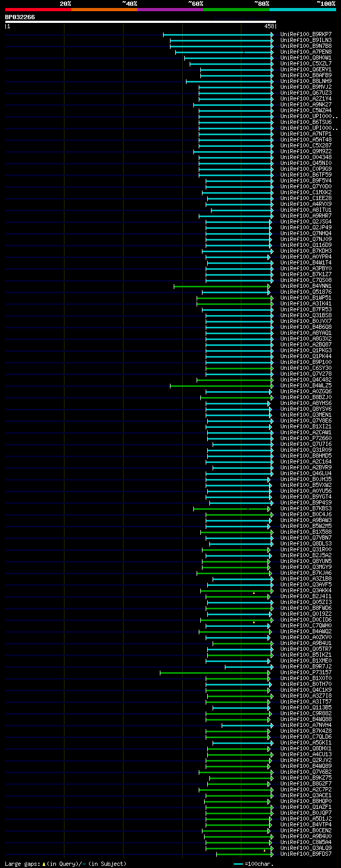Open hit UniRef100_B9ILN3

coord(306,40)
